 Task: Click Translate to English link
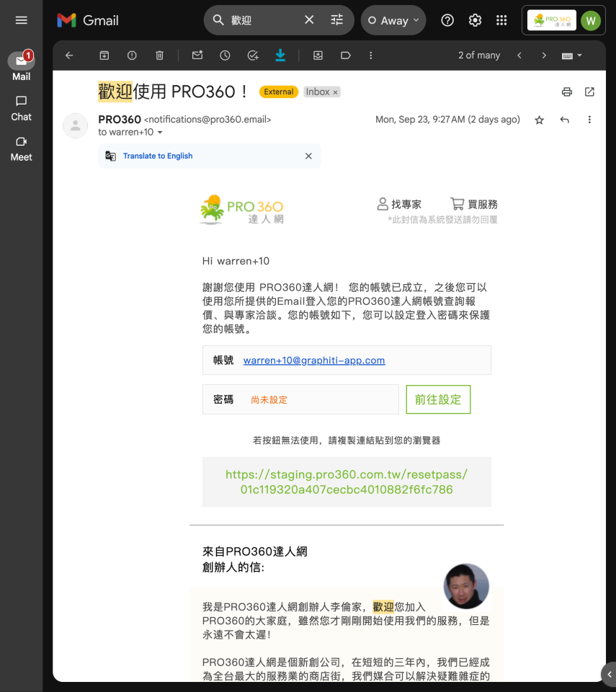pos(158,156)
